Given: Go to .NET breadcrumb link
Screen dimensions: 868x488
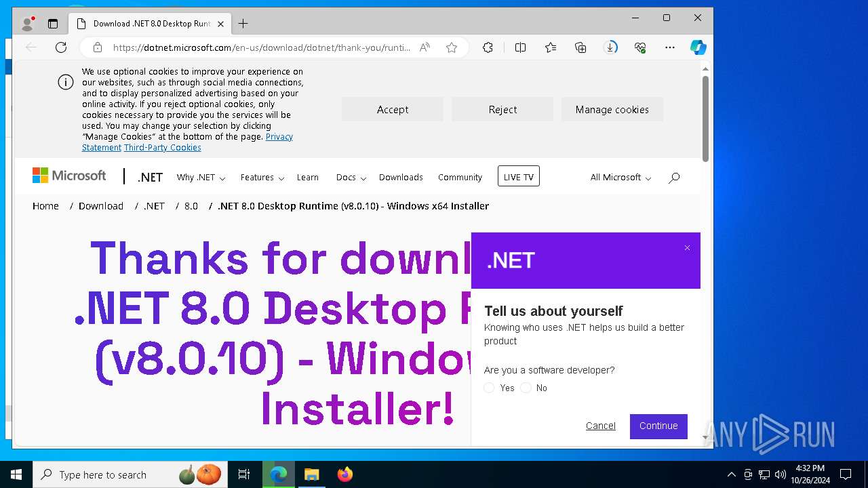Looking at the screenshot, I should click(x=154, y=205).
